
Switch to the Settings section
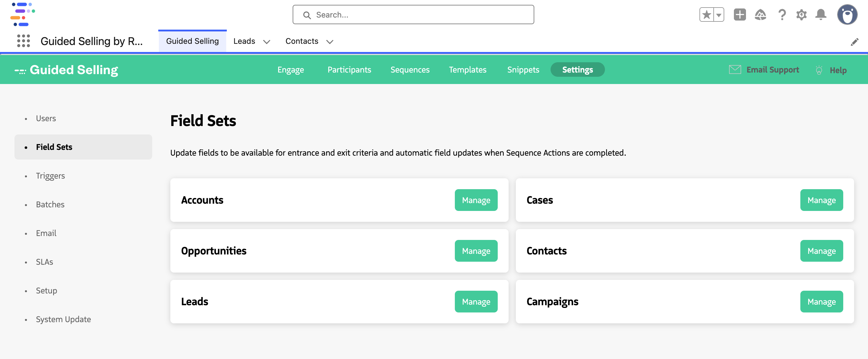(577, 70)
